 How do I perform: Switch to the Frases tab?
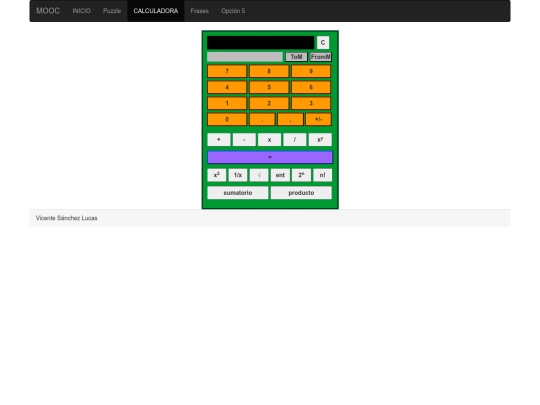200,11
